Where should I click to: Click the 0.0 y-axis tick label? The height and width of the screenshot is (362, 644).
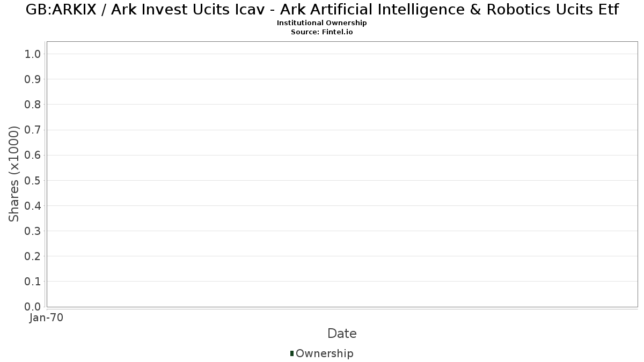33,307
